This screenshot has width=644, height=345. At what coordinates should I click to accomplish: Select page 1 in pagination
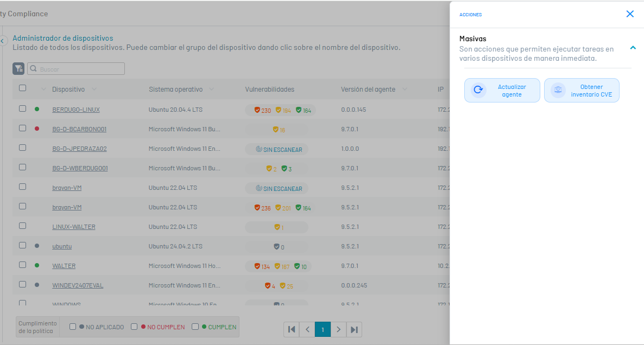(x=323, y=329)
